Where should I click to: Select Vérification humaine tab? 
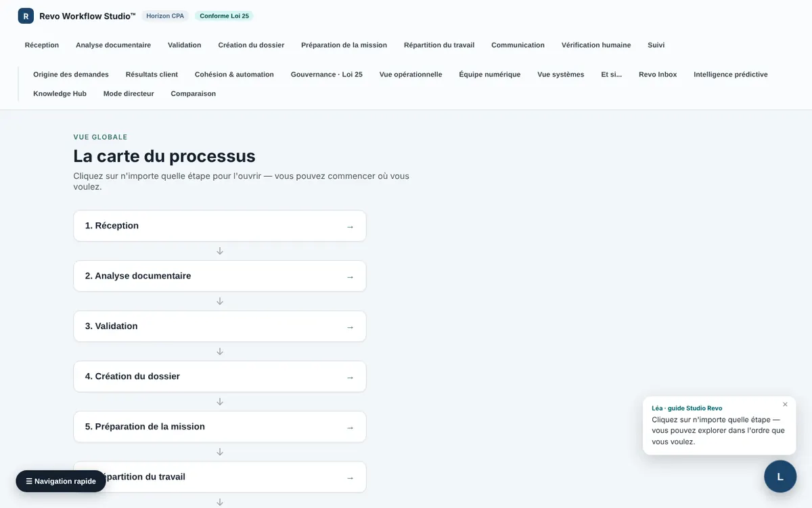click(x=596, y=45)
